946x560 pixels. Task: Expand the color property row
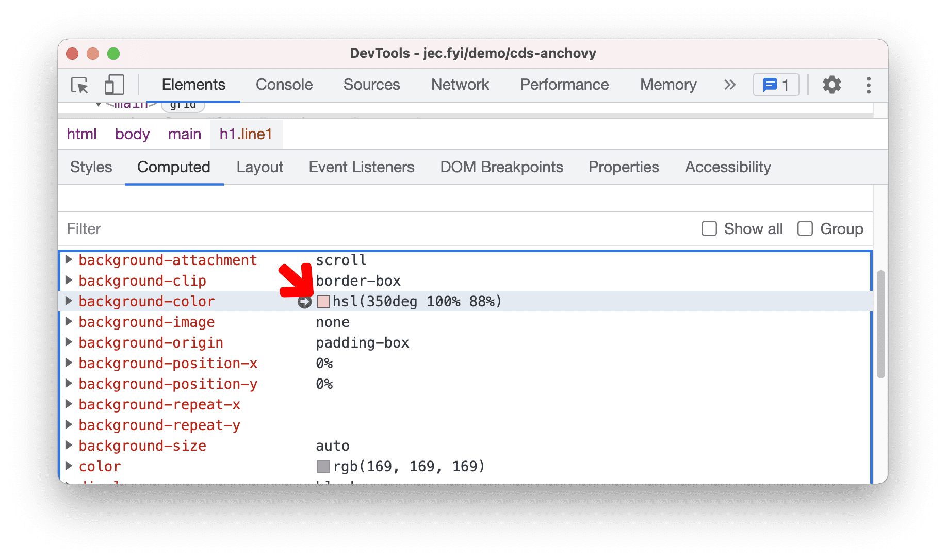(x=69, y=466)
